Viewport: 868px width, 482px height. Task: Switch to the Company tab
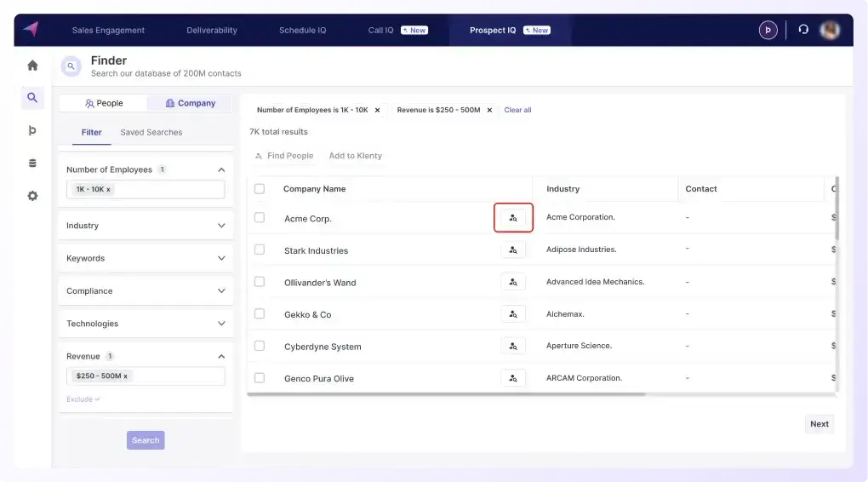[x=190, y=103]
